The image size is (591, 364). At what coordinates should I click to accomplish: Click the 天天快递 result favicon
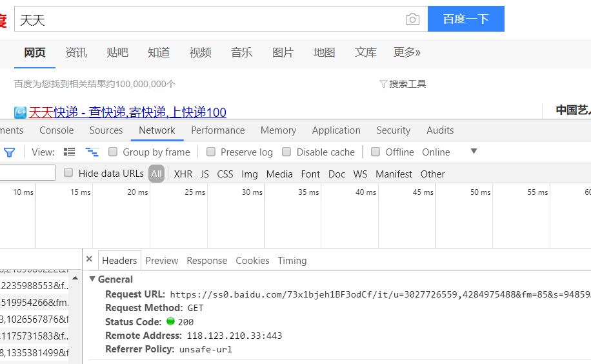tap(21, 112)
